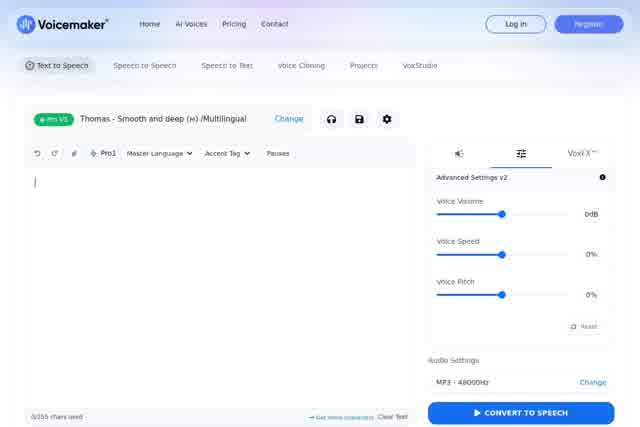Click the green Pro V2 badge

(x=53, y=119)
